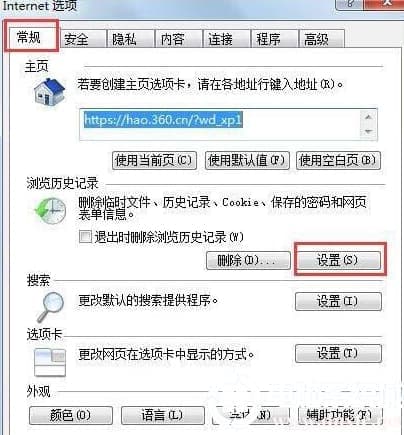Click the 使用默认值 button
The height and width of the screenshot is (435, 404).
[x=247, y=161]
